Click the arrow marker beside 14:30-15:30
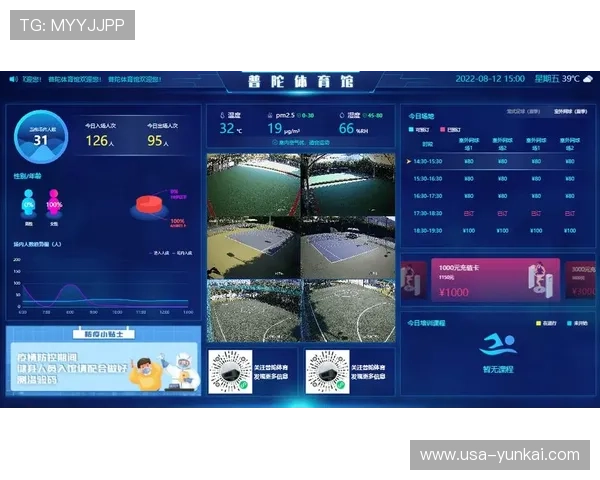This screenshot has width=600, height=480. point(408,162)
